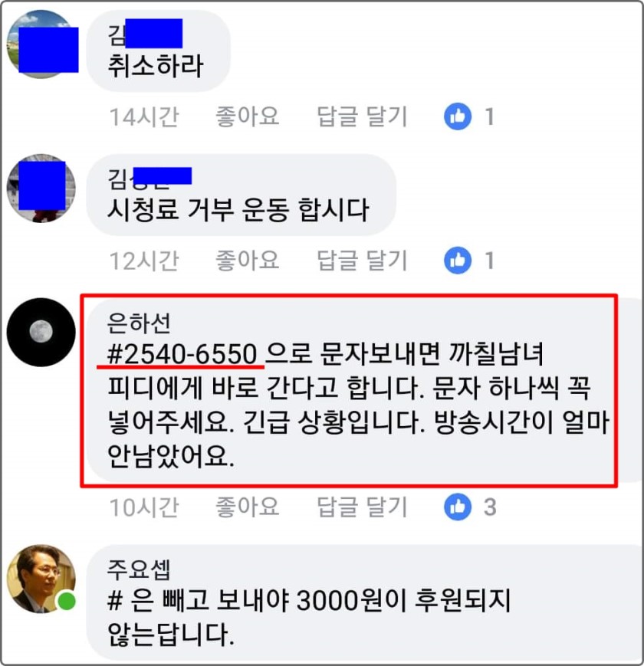Click the #2540-6550 hashtag number
The width and height of the screenshot is (644, 666).
point(182,354)
